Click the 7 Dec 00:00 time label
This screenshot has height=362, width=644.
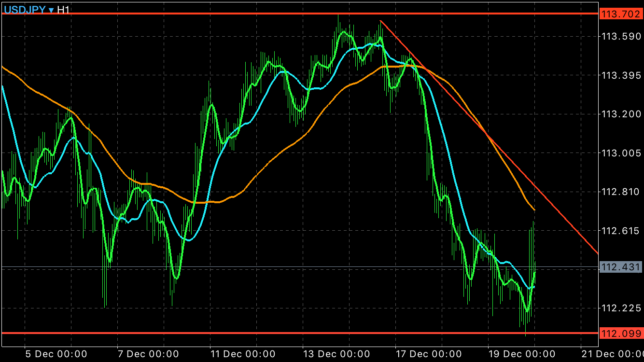pos(148,354)
